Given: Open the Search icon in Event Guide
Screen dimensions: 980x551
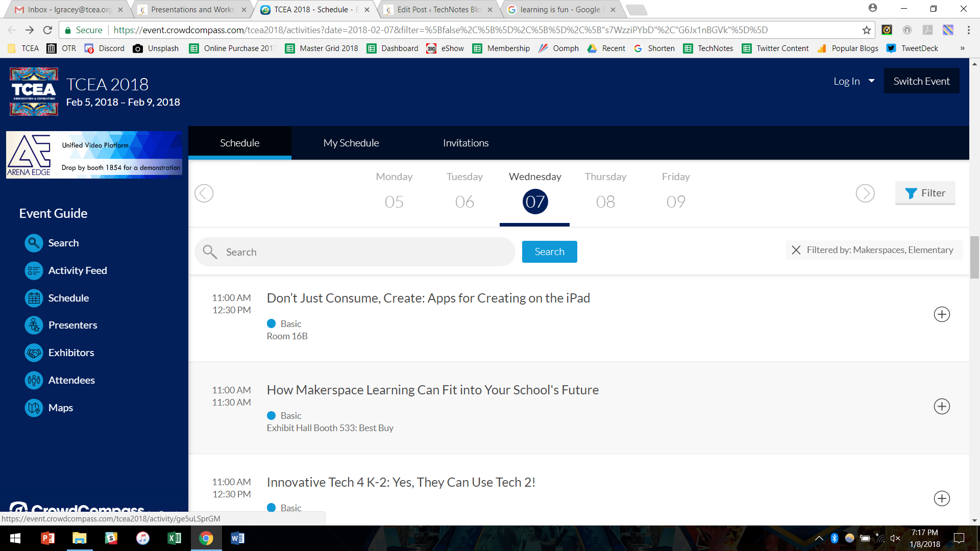Looking at the screenshot, I should point(34,243).
